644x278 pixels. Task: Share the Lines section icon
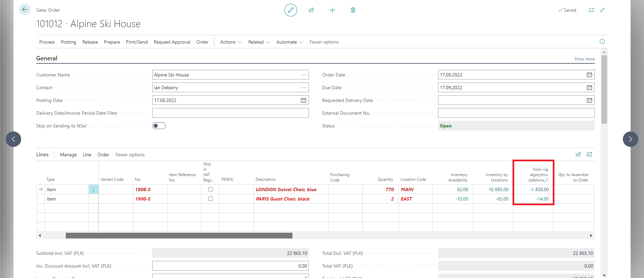tap(578, 154)
